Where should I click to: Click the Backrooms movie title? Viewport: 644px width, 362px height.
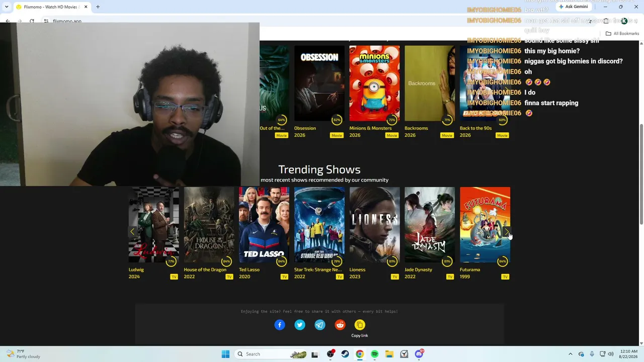tap(416, 128)
